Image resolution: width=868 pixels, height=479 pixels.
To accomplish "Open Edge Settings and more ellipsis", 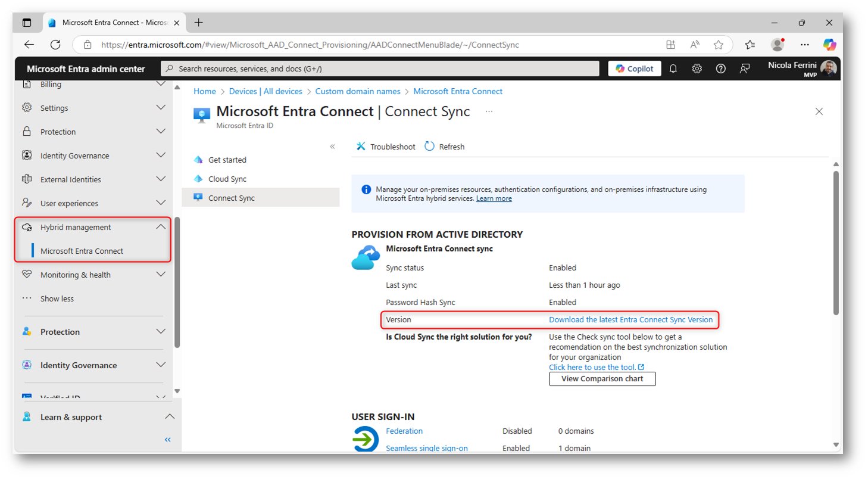I will 805,45.
